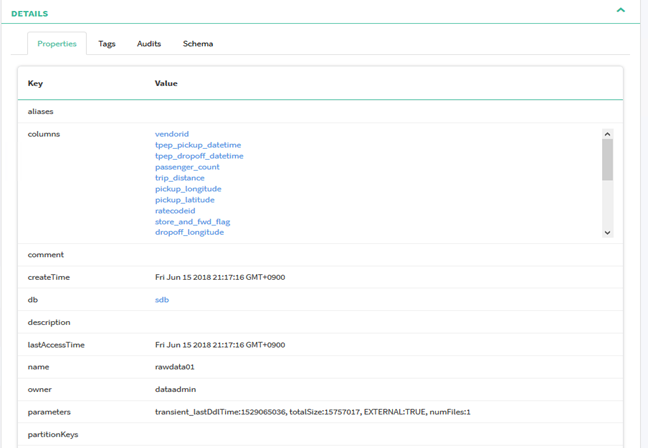The width and height of the screenshot is (648, 448).
Task: Switch to the Schema tab
Action: point(198,44)
